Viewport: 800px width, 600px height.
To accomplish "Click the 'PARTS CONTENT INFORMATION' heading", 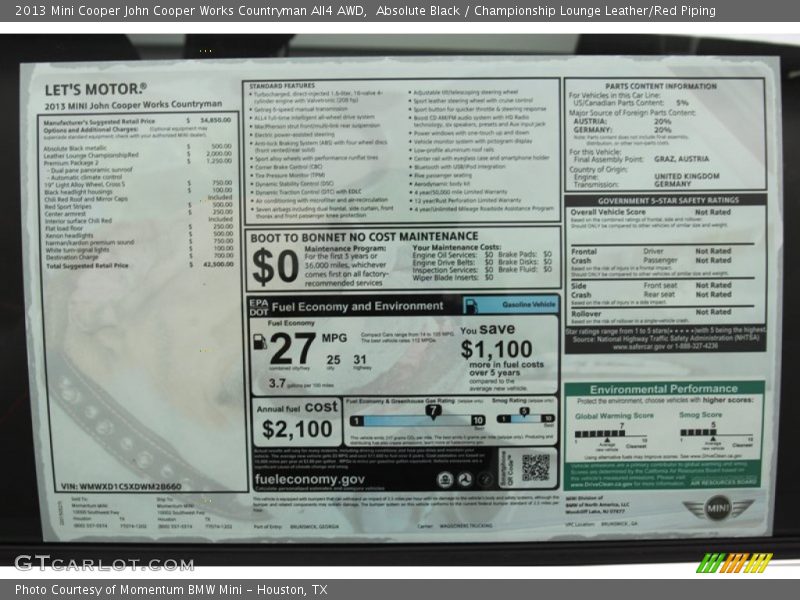I will point(661,86).
